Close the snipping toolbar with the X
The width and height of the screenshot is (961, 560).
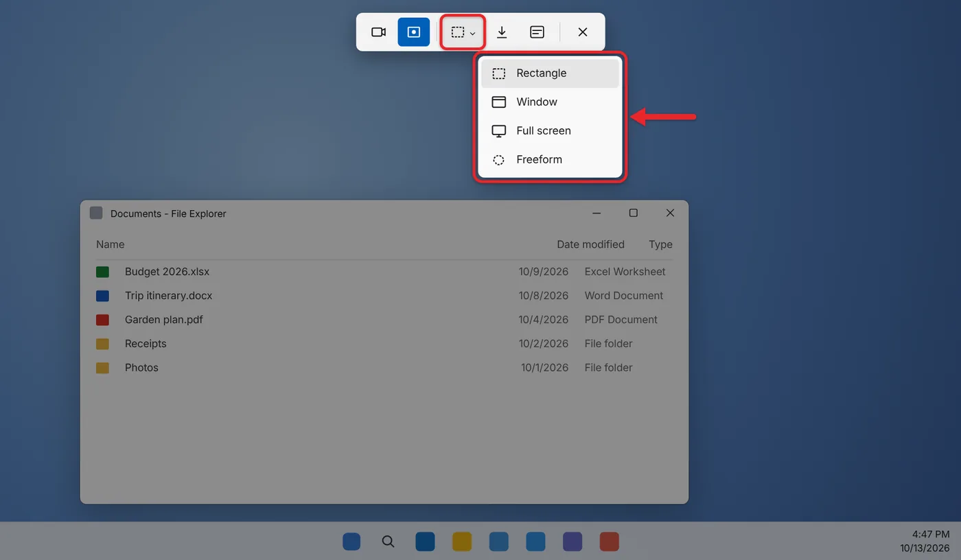pos(583,32)
